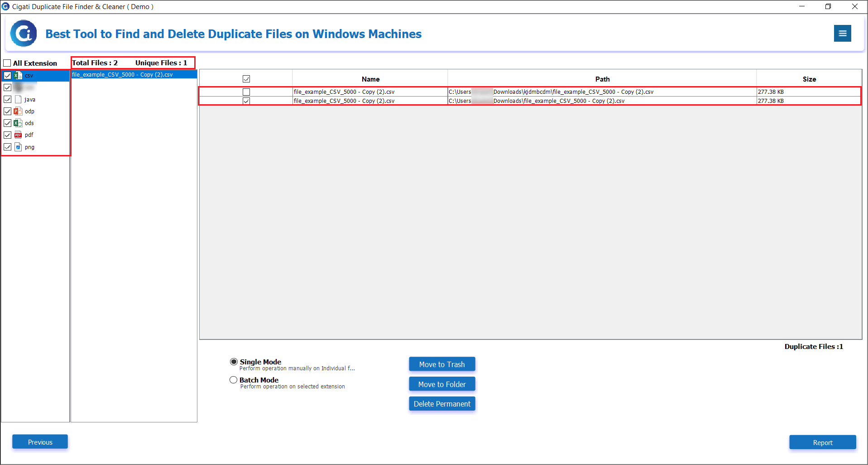This screenshot has height=465, width=868.
Task: Click the app icon in the title bar
Action: pos(5,6)
